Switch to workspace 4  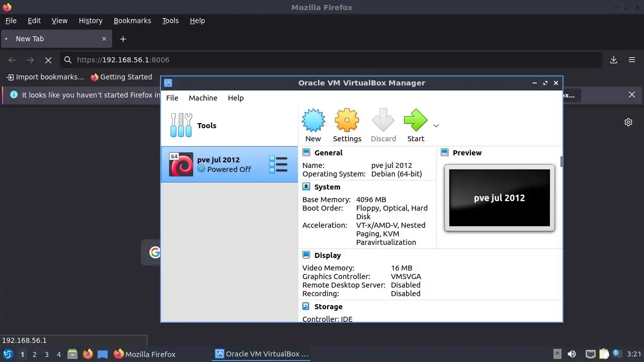tap(58, 354)
